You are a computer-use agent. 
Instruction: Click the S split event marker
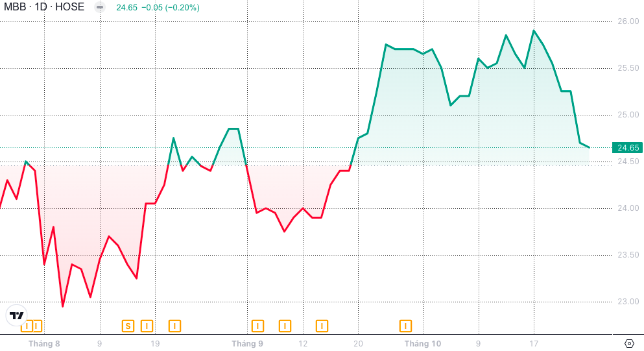pyautogui.click(x=128, y=326)
